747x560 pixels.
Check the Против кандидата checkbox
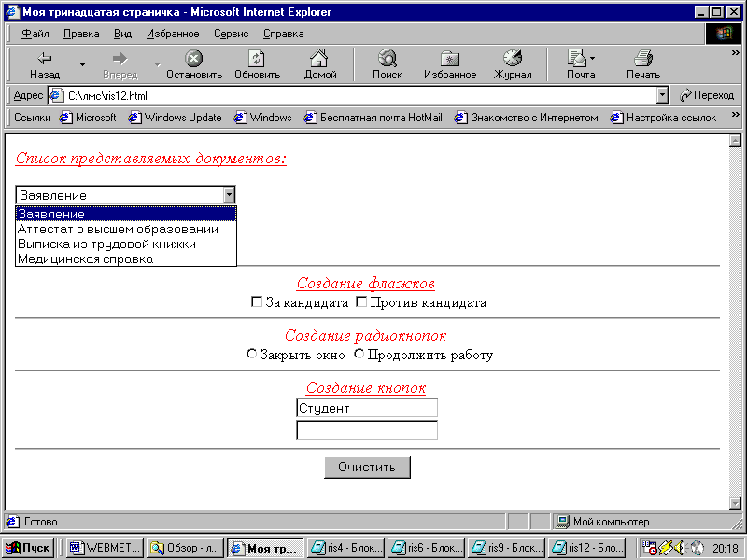(361, 301)
